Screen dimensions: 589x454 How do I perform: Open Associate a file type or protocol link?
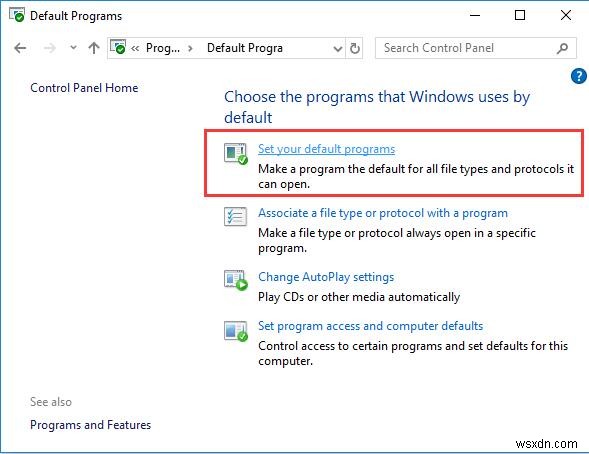coord(383,213)
